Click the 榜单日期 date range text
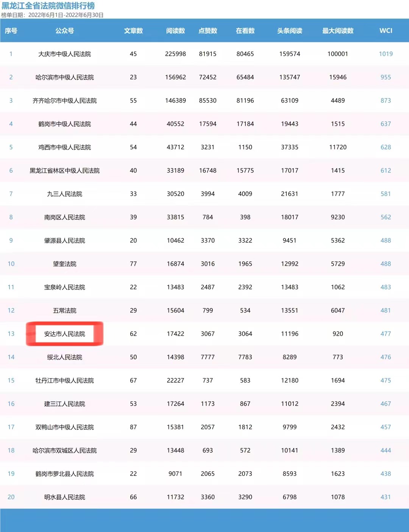 click(x=52, y=15)
